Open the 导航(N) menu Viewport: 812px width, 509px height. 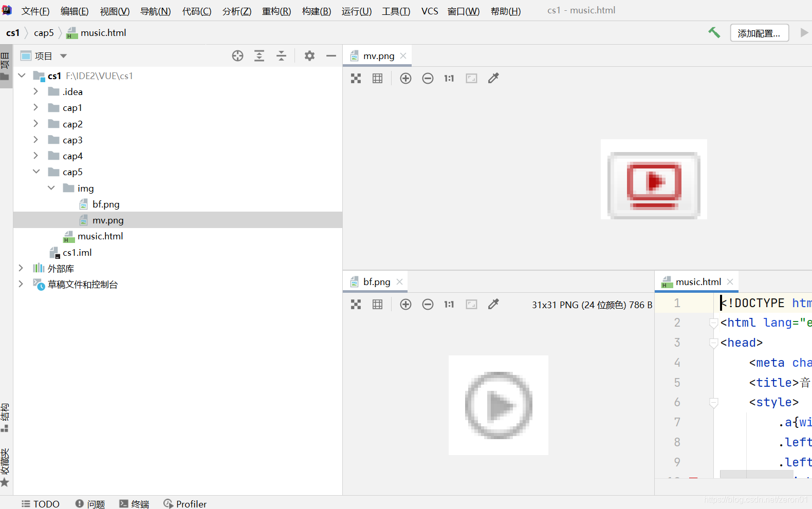point(155,11)
